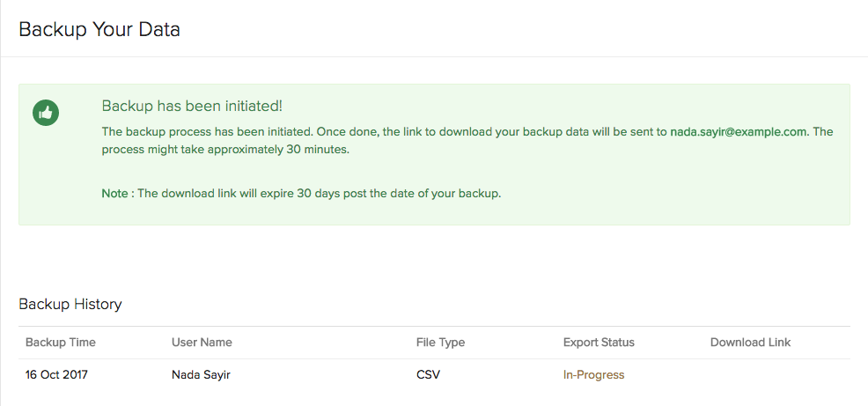Click the 'Note :' label in the banner
868x406 pixels.
click(x=117, y=194)
